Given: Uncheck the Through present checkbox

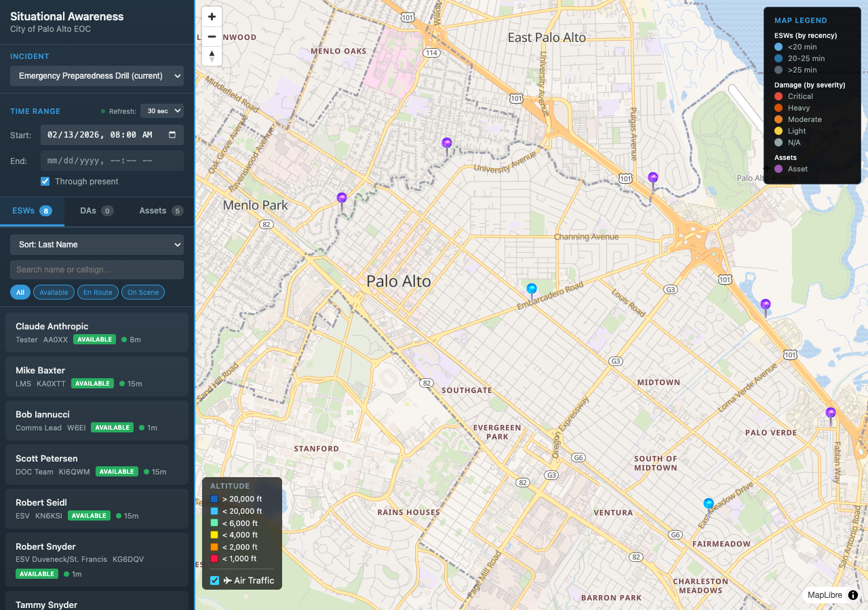Looking at the screenshot, I should pyautogui.click(x=45, y=181).
